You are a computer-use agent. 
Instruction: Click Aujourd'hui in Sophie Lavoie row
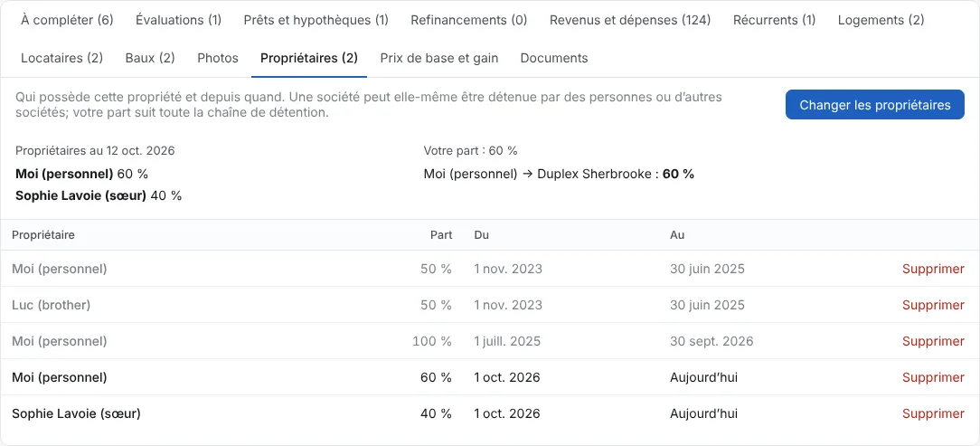pyautogui.click(x=703, y=414)
